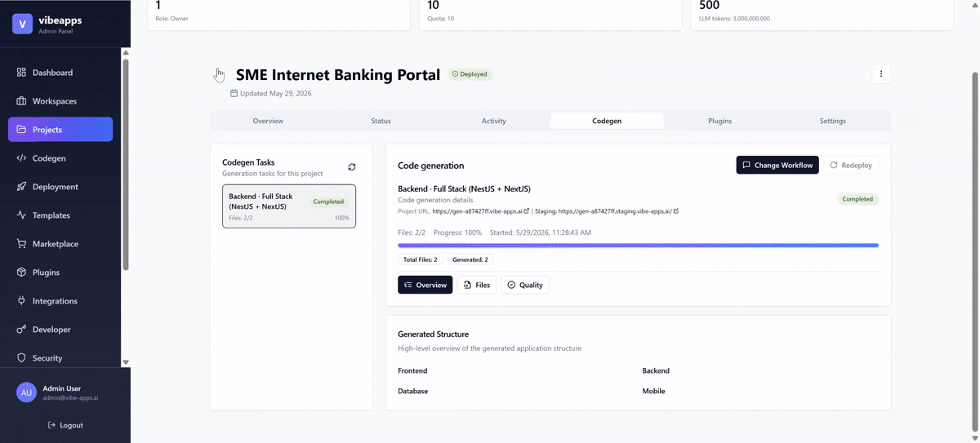Click the code generation progress bar

[x=638, y=245]
